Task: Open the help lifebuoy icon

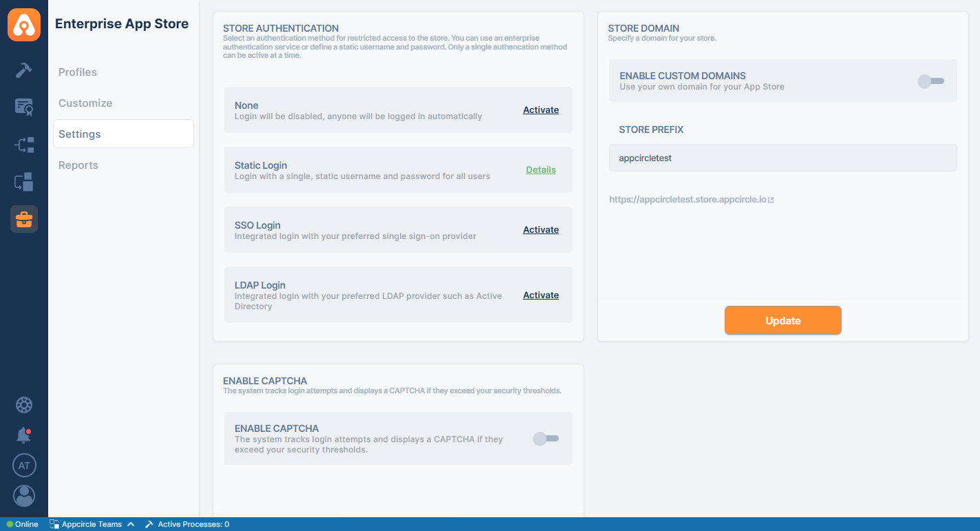Action: [x=24, y=405]
